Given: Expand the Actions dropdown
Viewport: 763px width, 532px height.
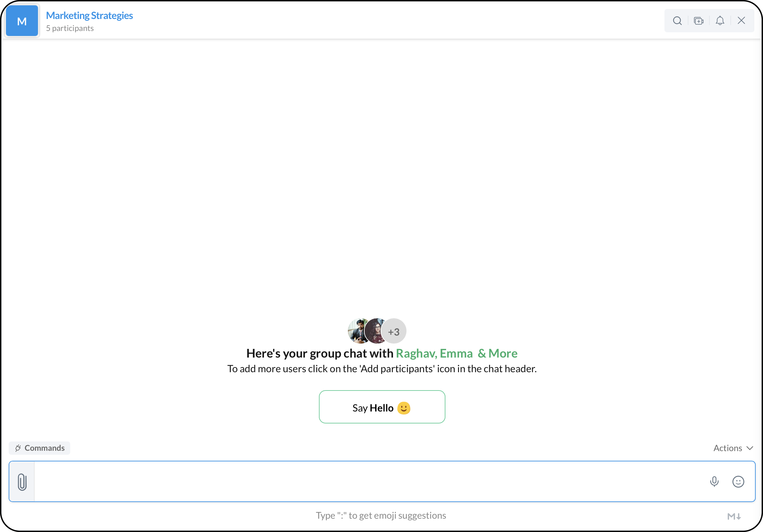Looking at the screenshot, I should point(733,448).
